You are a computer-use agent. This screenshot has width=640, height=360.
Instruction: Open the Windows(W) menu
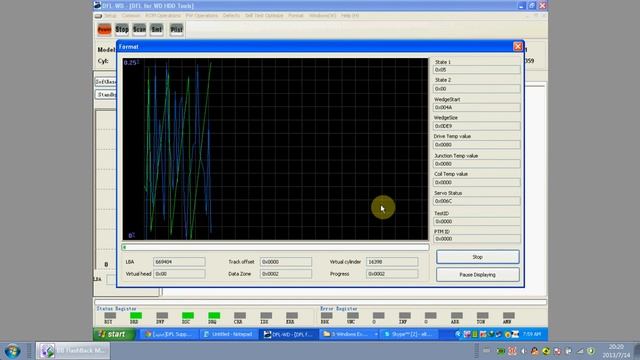(322, 16)
